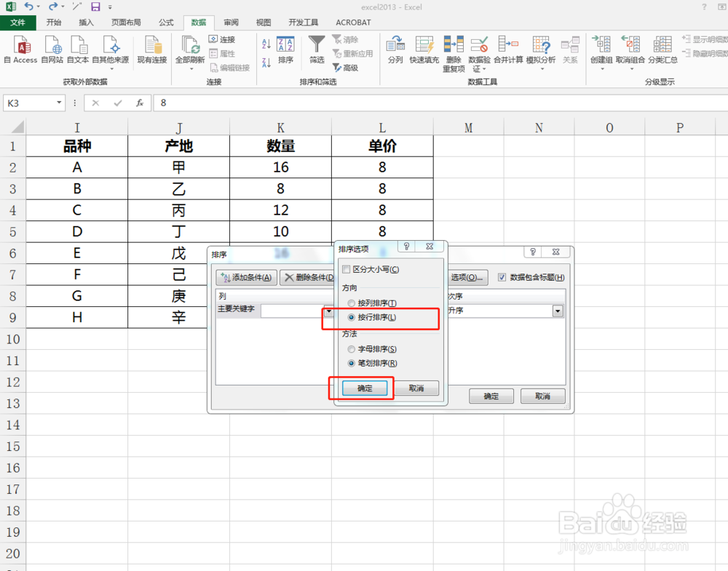Click the Save icon in quick access toolbar
This screenshot has width=728, height=571.
pos(97,7)
